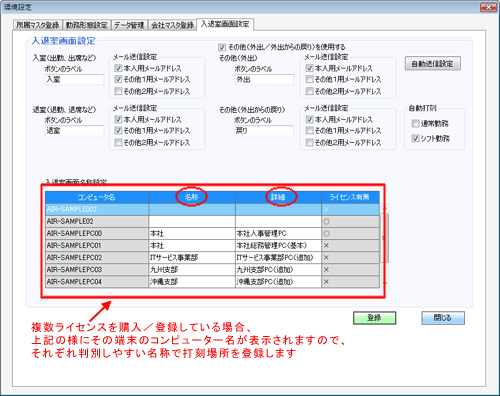The image size is (500, 396).
Task: Toggle 本人用メールアドレス under 退室 mail settings
Action: point(118,119)
